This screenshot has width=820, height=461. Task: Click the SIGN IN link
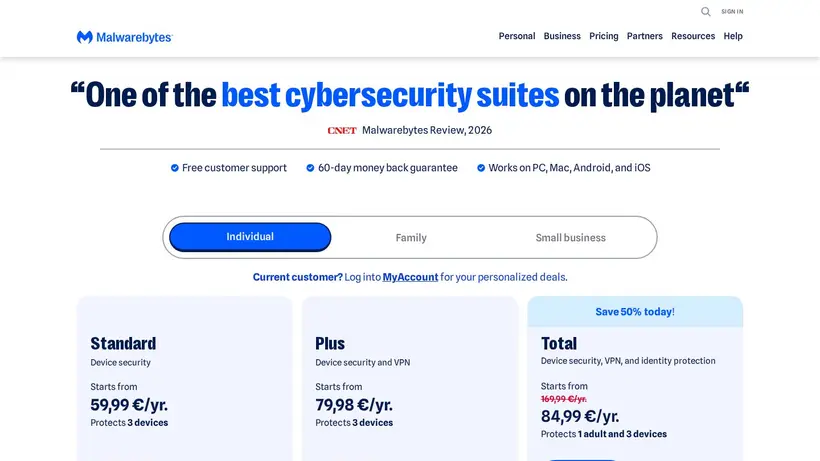point(732,11)
